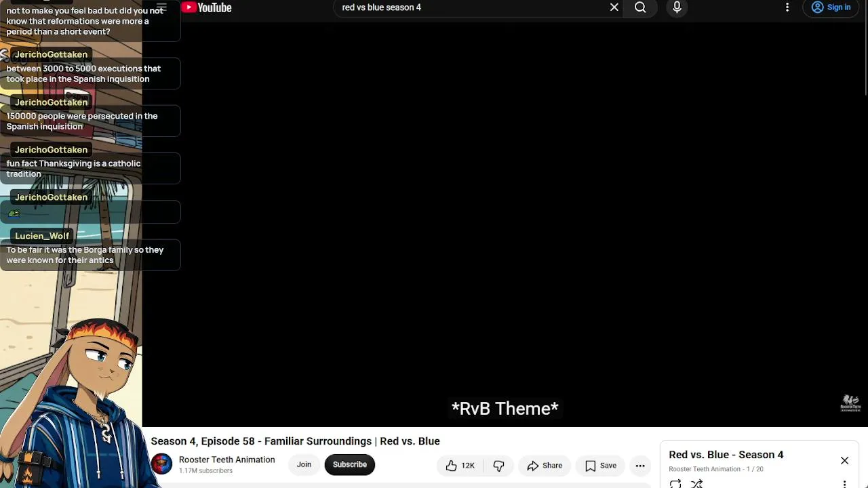Click the chat message about Thanksgiving catholic tradition
Image resolution: width=868 pixels, height=488 pixels.
[x=74, y=169]
